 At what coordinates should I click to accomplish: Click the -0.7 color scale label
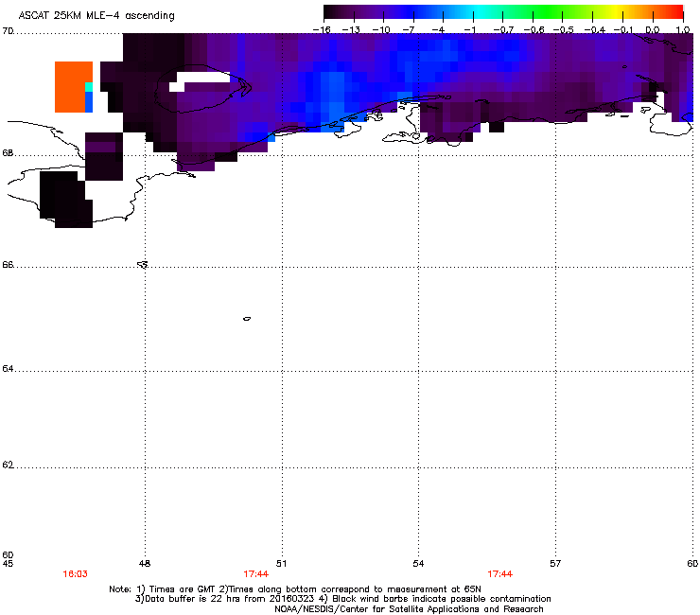(503, 30)
